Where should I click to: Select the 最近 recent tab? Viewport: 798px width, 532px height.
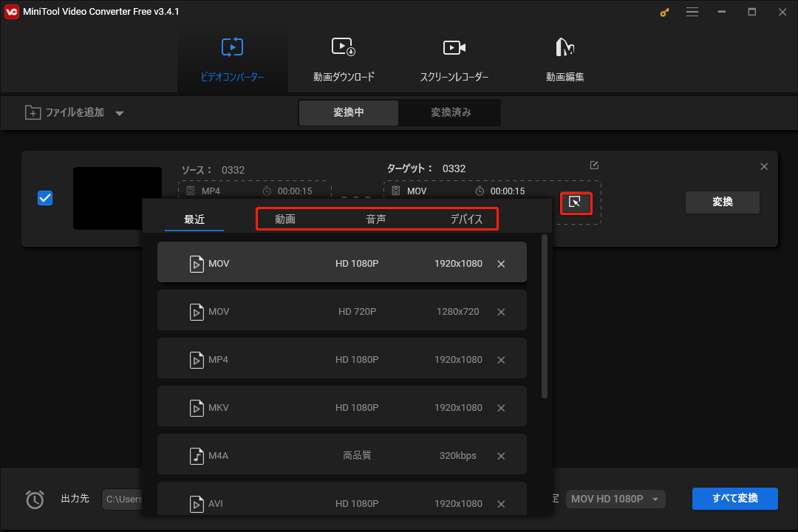194,219
